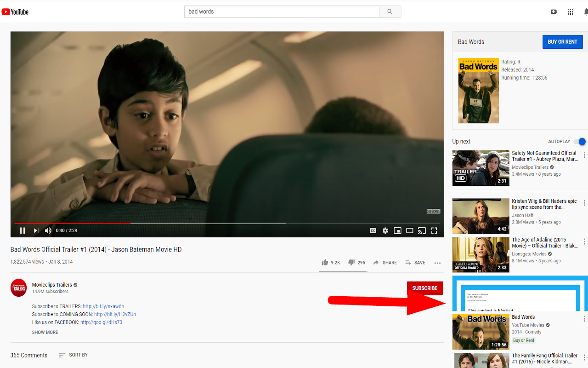Enter full screen mode

[x=434, y=230]
